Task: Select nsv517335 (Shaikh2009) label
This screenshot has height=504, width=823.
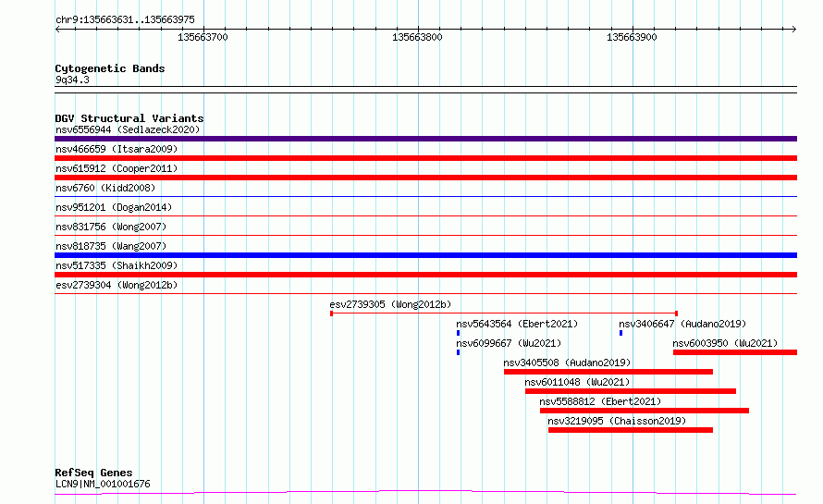Action: (x=117, y=265)
